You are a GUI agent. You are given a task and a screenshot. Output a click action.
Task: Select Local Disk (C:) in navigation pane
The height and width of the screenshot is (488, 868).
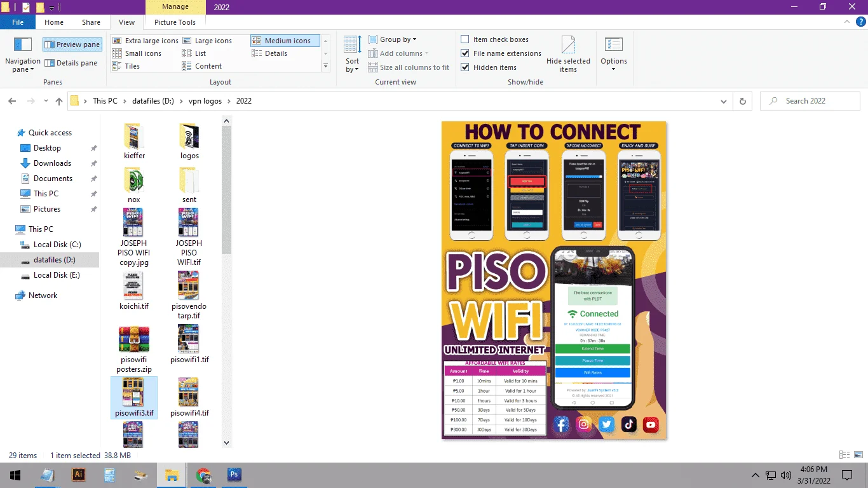coord(57,245)
